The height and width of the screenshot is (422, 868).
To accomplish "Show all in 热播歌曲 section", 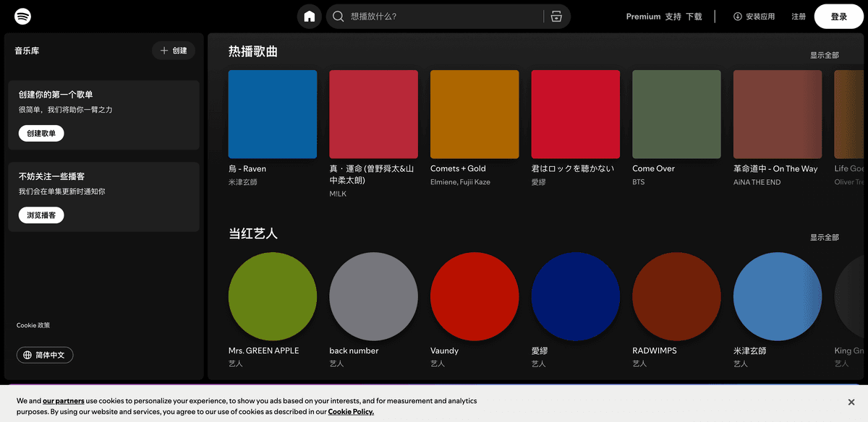I will tap(825, 56).
